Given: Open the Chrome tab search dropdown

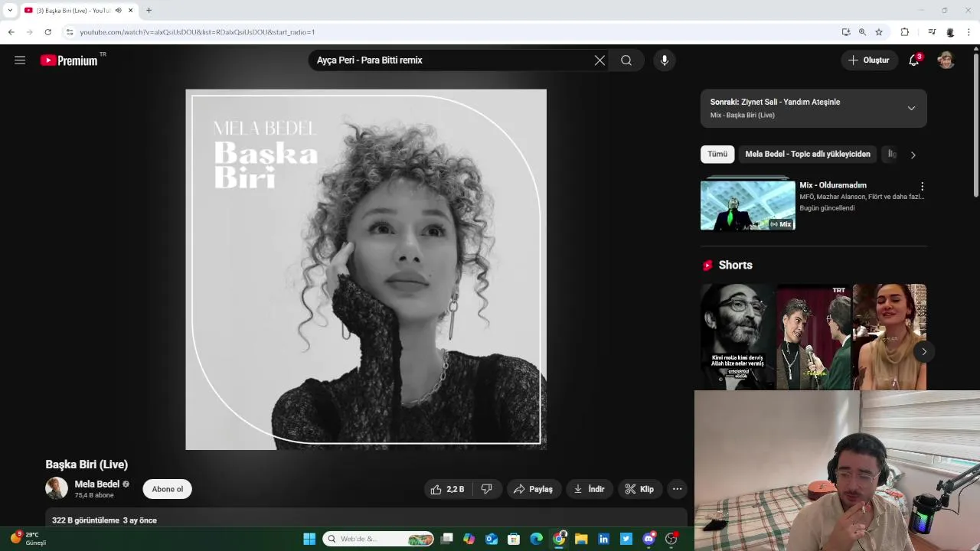Looking at the screenshot, I should 10,10.
